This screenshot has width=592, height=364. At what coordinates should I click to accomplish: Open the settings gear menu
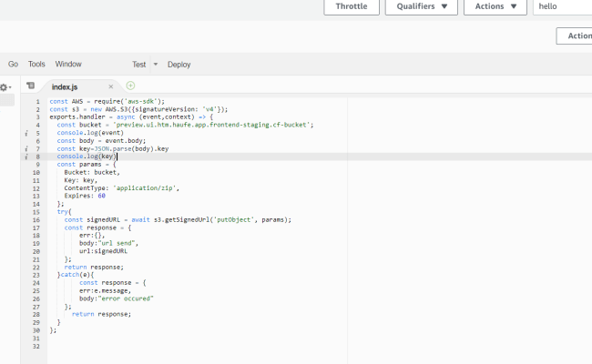coord(5,87)
